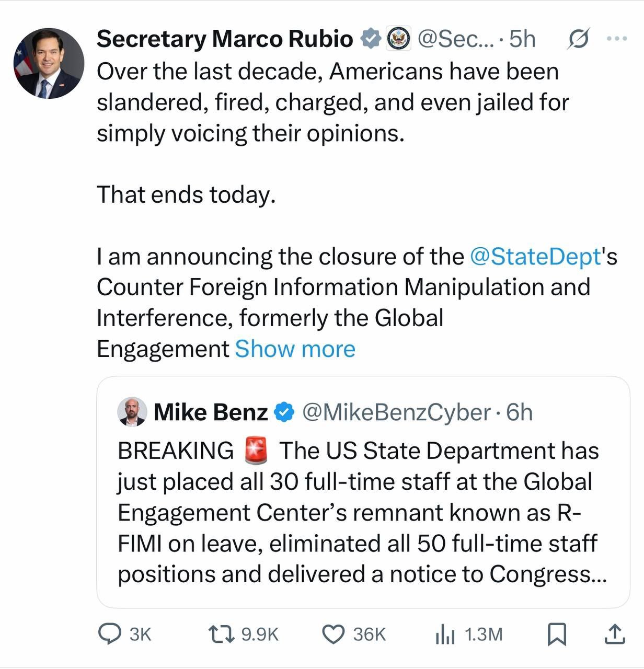
Task: Click Mike Benz's small avatar
Action: click(x=132, y=412)
